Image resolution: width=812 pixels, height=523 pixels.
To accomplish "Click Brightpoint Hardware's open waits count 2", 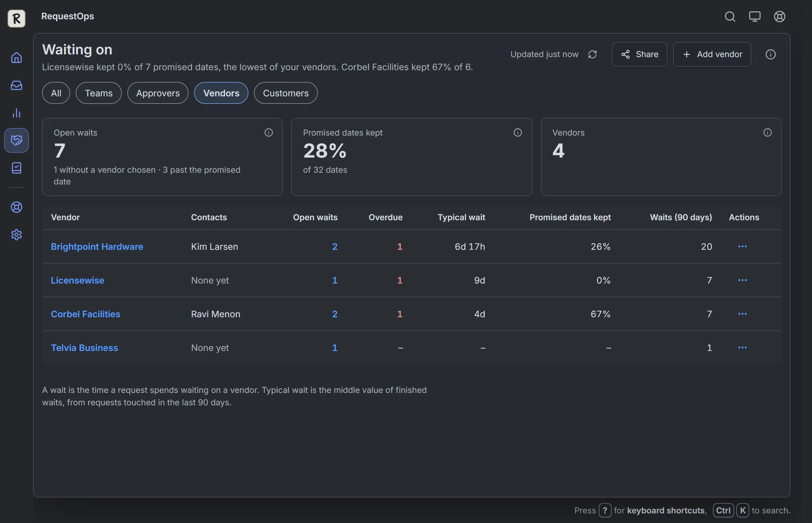I will point(335,246).
